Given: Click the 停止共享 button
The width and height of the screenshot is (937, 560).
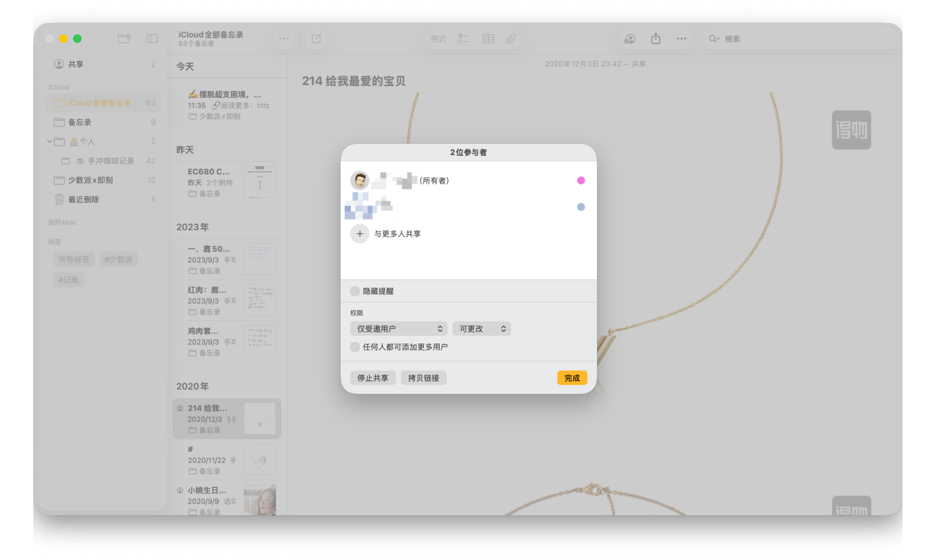Looking at the screenshot, I should pos(372,378).
